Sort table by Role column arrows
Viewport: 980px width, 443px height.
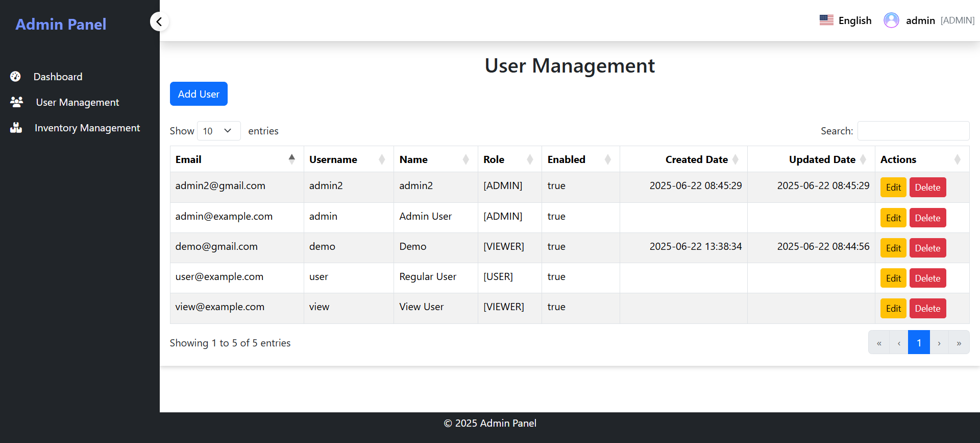point(530,159)
